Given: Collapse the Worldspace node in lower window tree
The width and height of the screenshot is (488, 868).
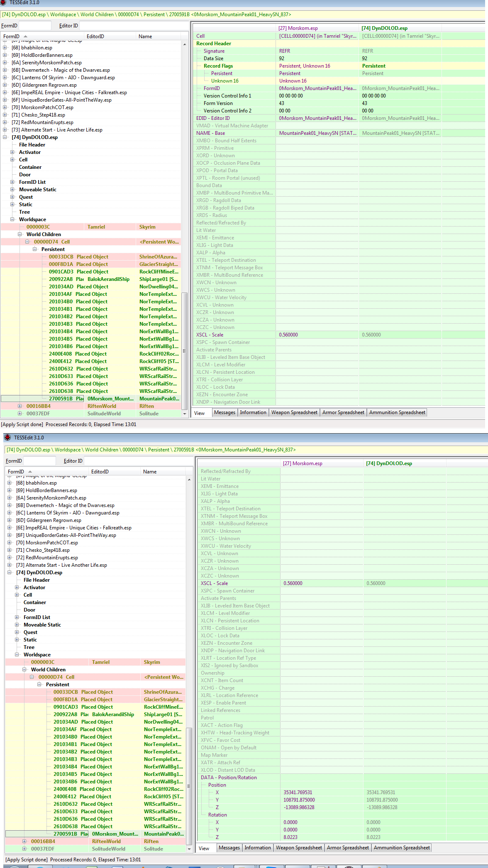Looking at the screenshot, I should [17, 654].
